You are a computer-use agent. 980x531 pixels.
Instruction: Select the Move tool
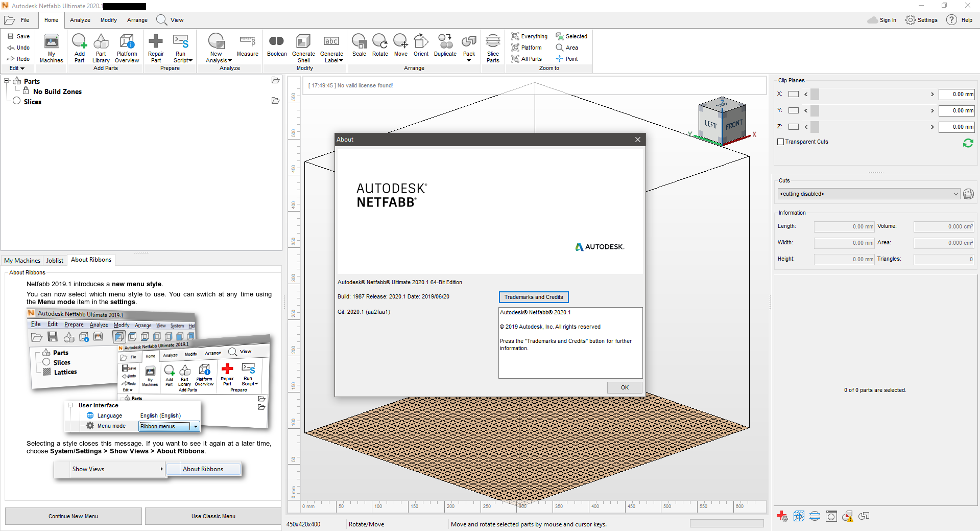(x=401, y=45)
